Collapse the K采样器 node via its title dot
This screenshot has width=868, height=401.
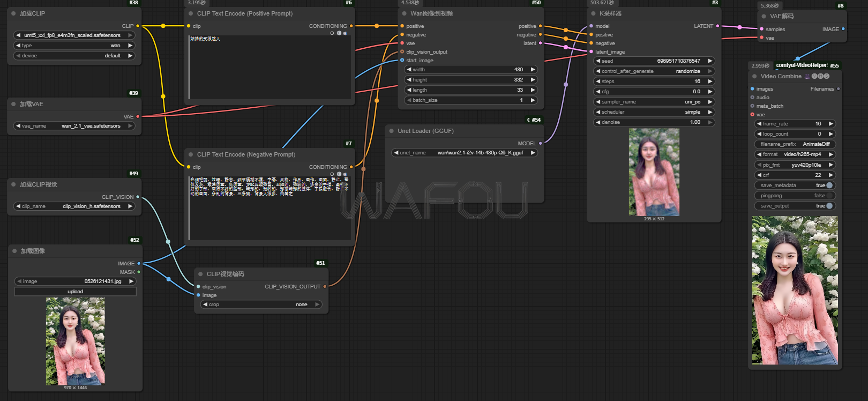[x=593, y=13]
